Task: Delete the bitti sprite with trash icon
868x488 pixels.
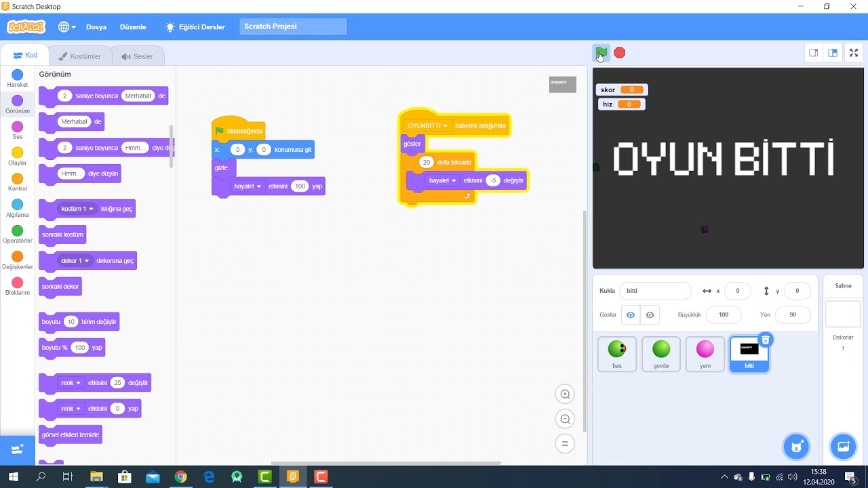Action: point(766,340)
